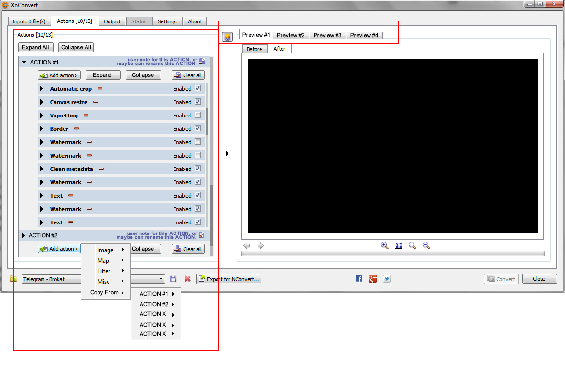This screenshot has width=565, height=392.
Task: Click the next image arrow
Action: pos(261,246)
